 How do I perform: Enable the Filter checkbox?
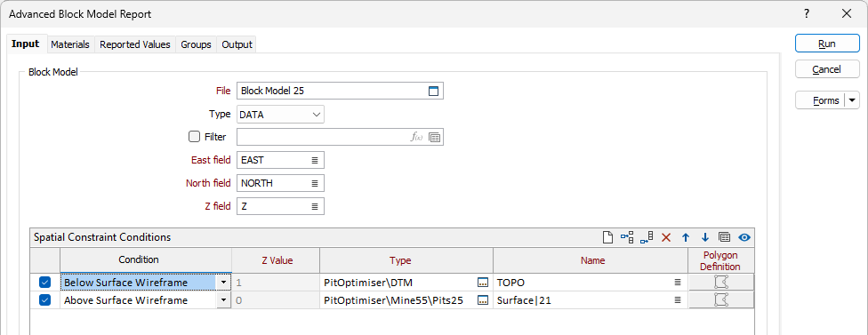point(194,137)
